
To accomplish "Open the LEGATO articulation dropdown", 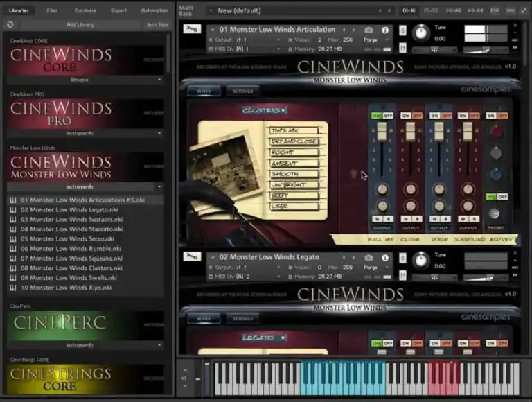I will [265, 338].
